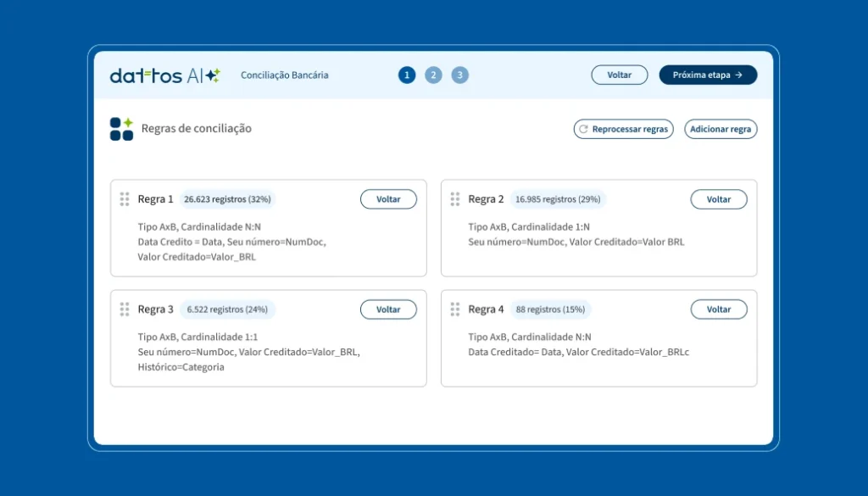The height and width of the screenshot is (496, 868).
Task: Click drag handle icon on Regra 4
Action: tap(455, 309)
